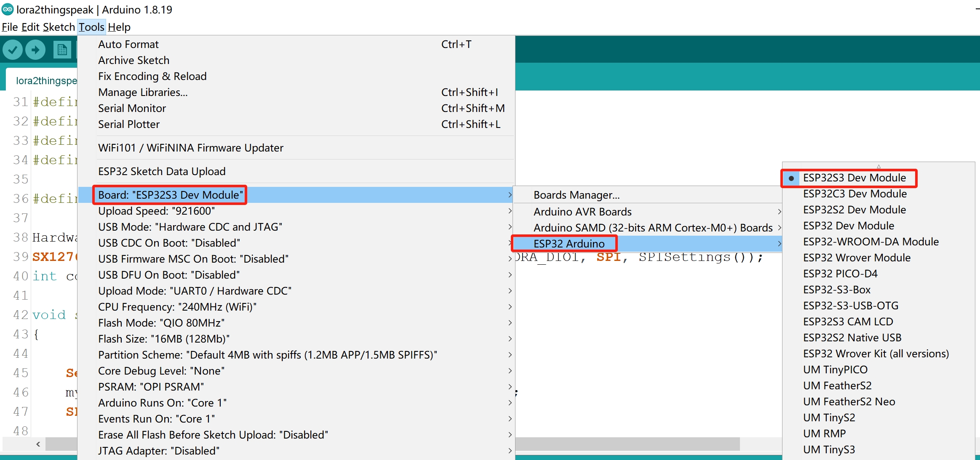Expand USB Firmware MSC On Boot option
The width and height of the screenshot is (980, 460).
[x=296, y=259]
